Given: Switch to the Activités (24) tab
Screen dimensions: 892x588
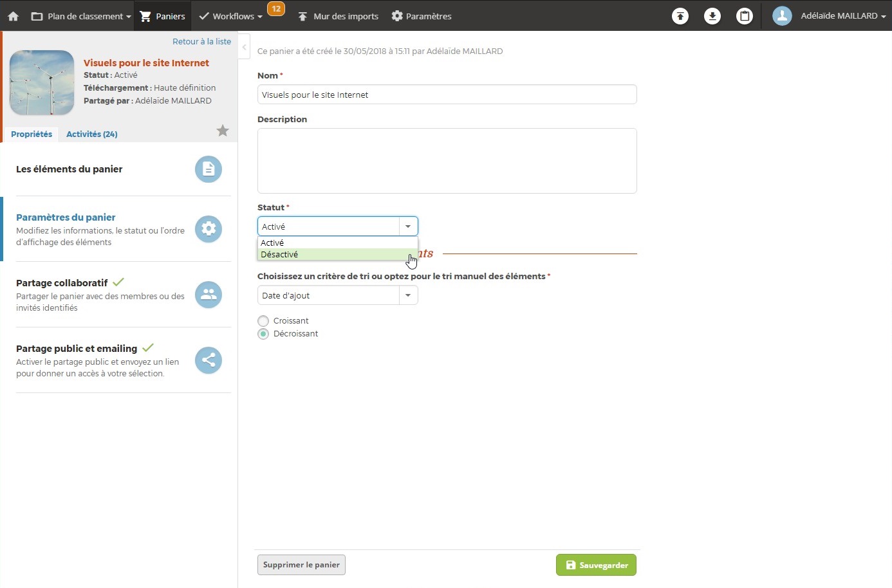Looking at the screenshot, I should 91,134.
